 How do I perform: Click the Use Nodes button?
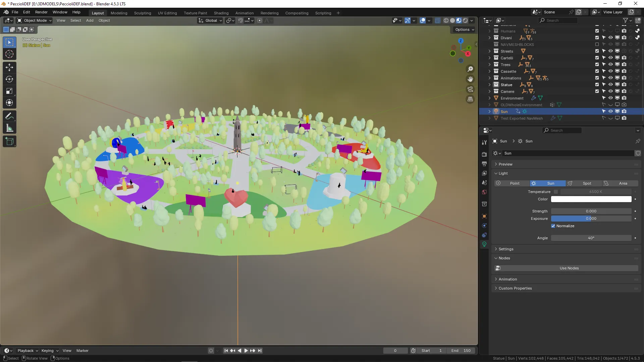click(x=569, y=268)
